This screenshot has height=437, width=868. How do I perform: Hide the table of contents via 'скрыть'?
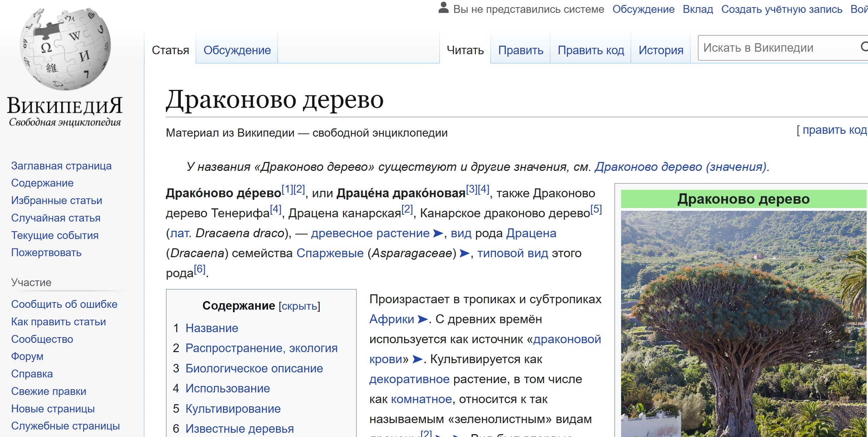(x=300, y=306)
